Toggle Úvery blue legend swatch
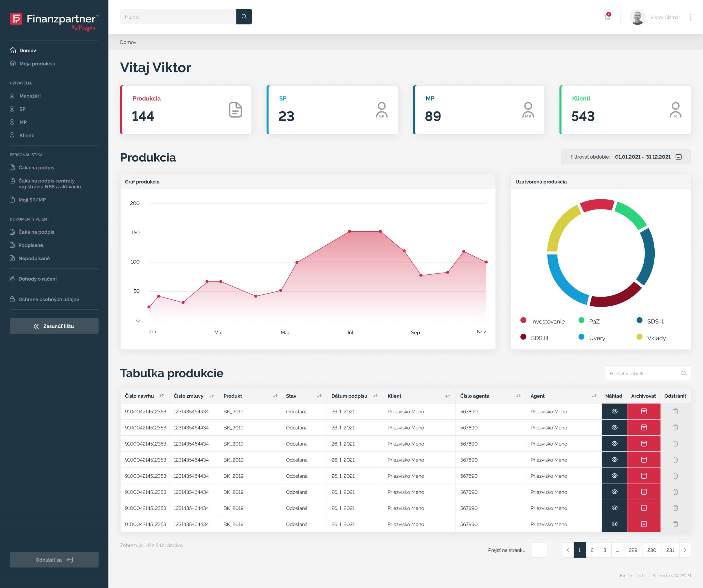Screen dimensions: 703x588 [581, 337]
